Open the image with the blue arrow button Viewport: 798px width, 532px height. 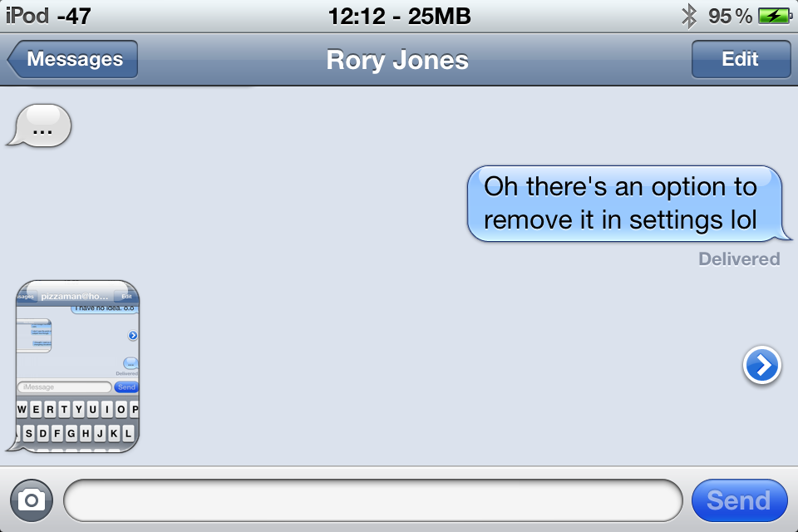[761, 365]
